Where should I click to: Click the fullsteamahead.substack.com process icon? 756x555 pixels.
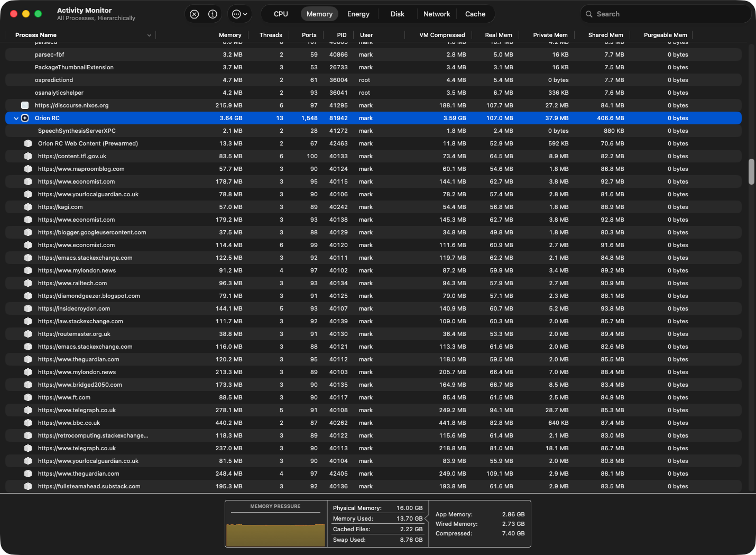(28, 486)
